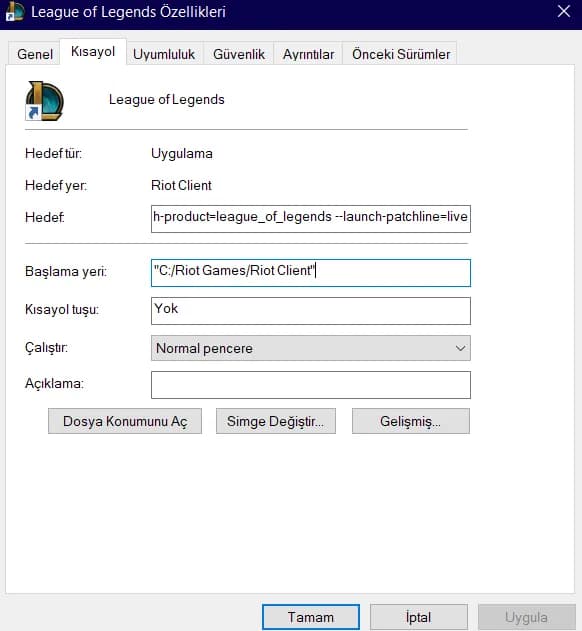Cancel with the İptal button
This screenshot has height=631, width=582.
click(419, 617)
